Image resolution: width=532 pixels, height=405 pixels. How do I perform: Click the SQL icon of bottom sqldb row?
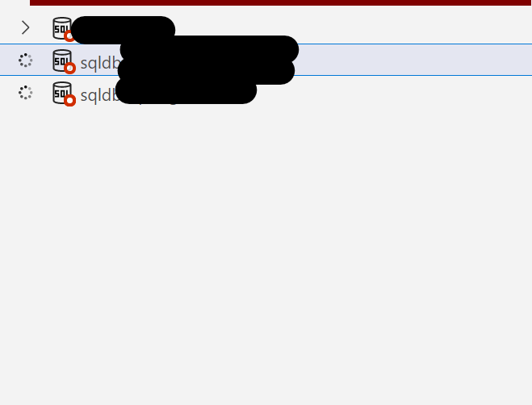pos(62,93)
